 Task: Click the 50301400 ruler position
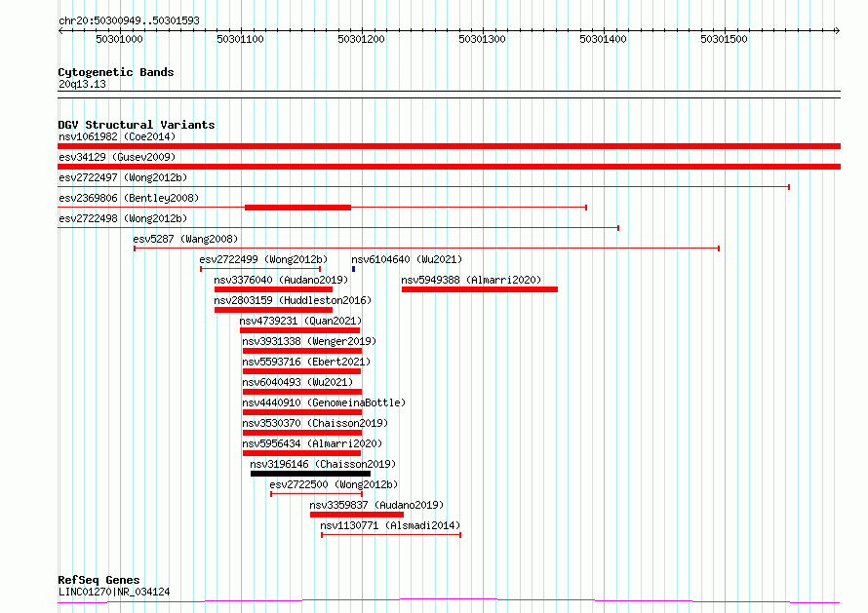coord(603,39)
